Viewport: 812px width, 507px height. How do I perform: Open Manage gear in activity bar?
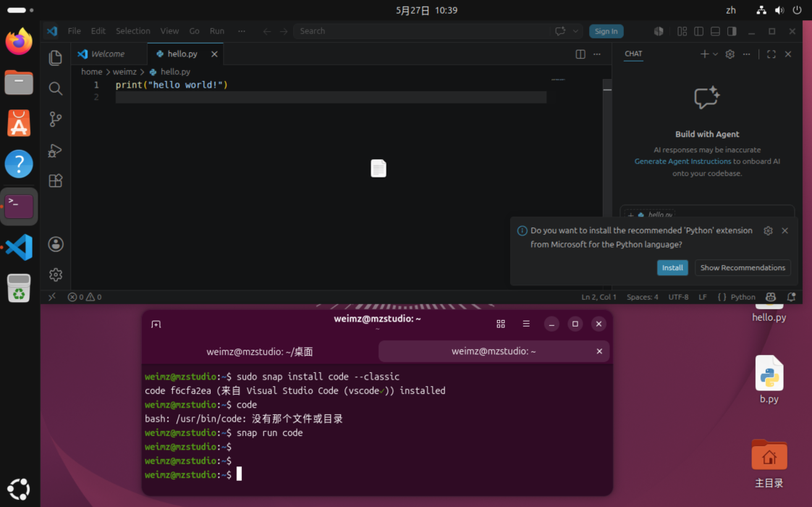coord(56,275)
